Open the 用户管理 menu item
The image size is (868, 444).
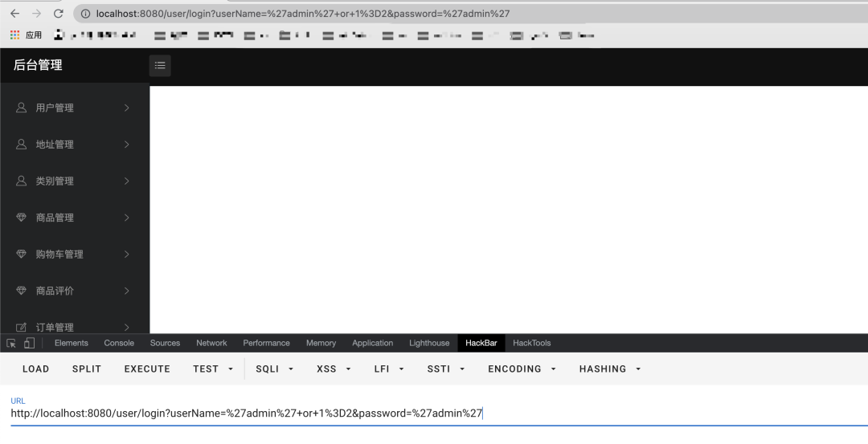pos(75,108)
